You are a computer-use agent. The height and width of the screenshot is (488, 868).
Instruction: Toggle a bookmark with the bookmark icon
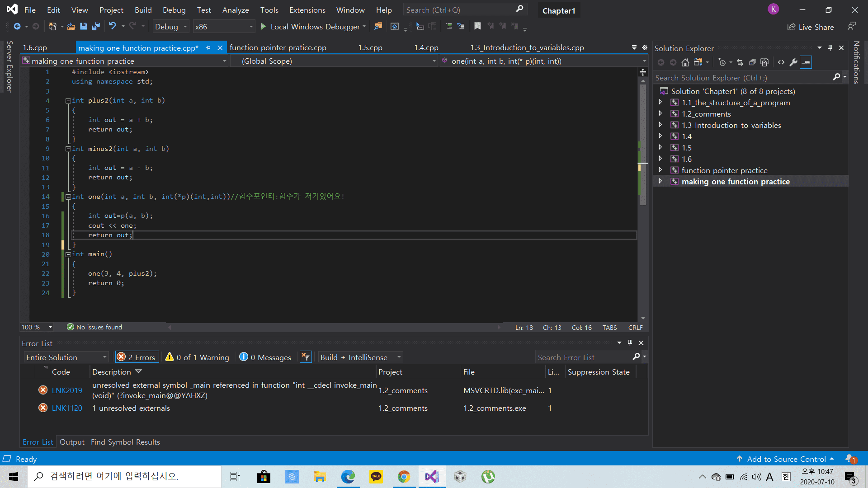pos(477,27)
